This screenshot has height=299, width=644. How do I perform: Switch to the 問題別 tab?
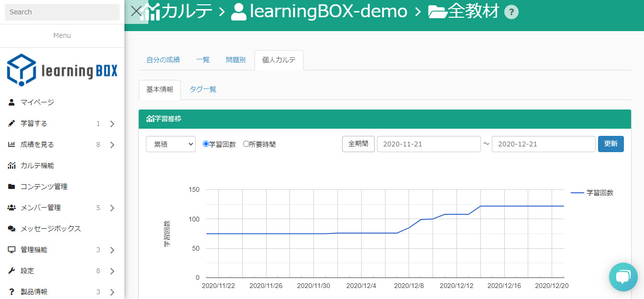pos(236,60)
